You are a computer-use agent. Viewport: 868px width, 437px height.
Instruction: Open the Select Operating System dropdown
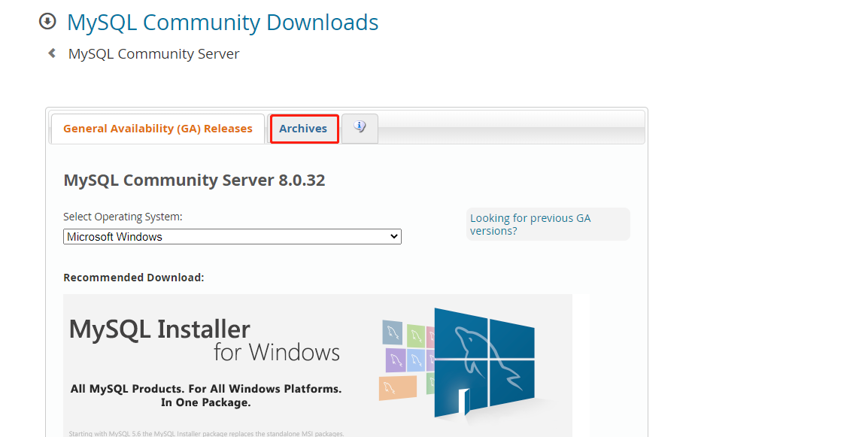(232, 236)
